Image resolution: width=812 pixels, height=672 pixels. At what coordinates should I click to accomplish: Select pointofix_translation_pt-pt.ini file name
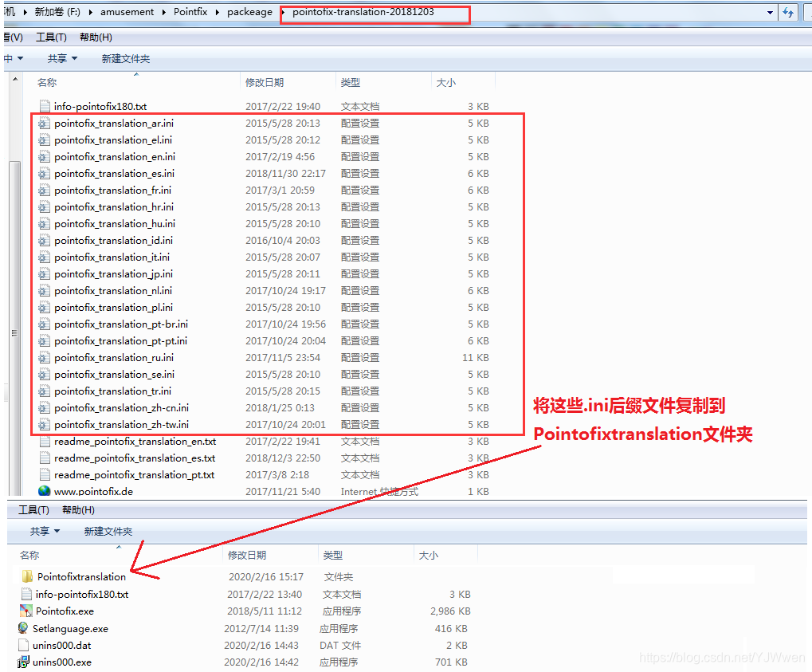pyautogui.click(x=120, y=341)
